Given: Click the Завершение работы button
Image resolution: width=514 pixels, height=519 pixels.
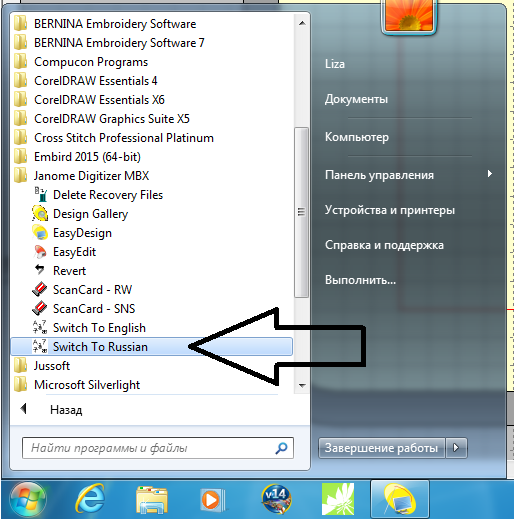Looking at the screenshot, I should (382, 448).
